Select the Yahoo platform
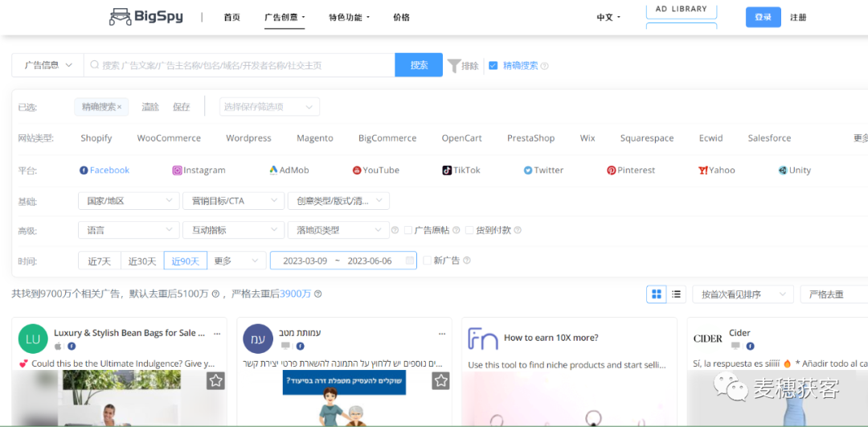This screenshot has height=427, width=868. coord(717,170)
